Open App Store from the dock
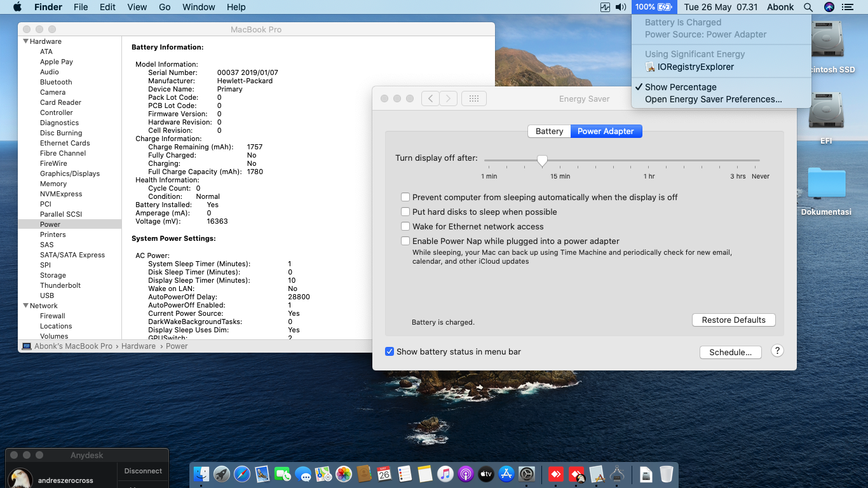Viewport: 868px width, 488px height. coord(506,474)
